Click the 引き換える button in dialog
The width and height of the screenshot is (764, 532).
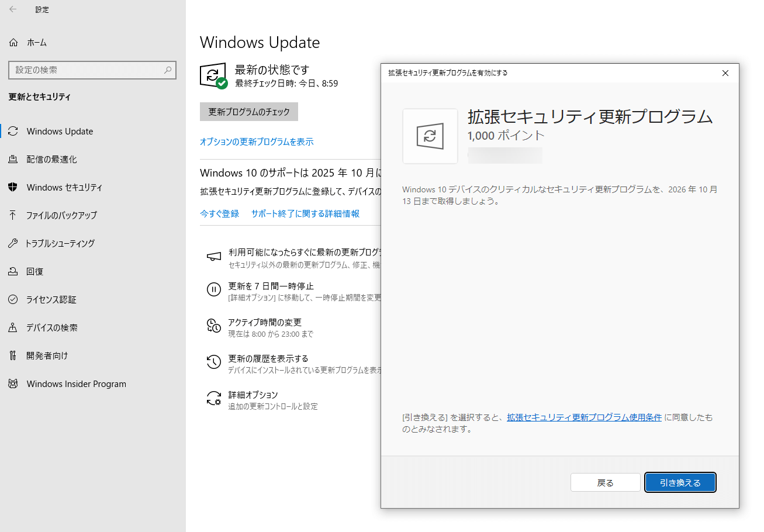(680, 483)
